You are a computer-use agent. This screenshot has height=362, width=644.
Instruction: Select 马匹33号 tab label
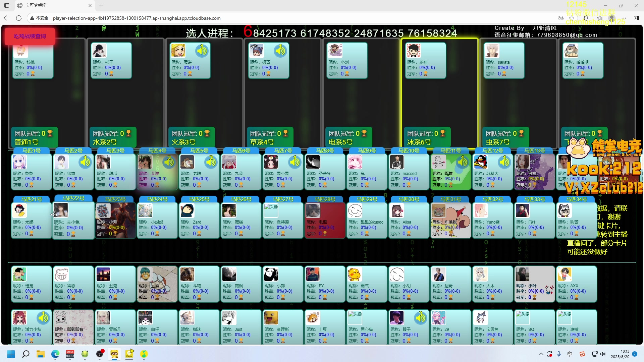pyautogui.click(x=535, y=199)
